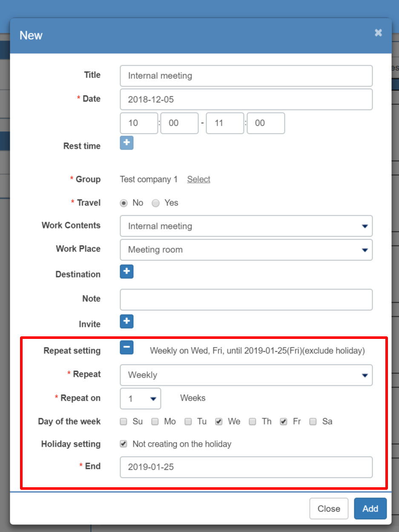The height and width of the screenshot is (532, 399).
Task: Open group picker via the Select link
Action: click(198, 179)
